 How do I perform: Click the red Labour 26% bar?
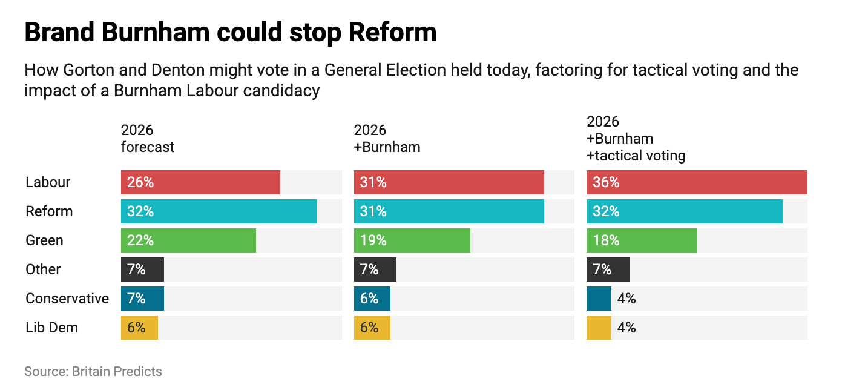point(200,182)
